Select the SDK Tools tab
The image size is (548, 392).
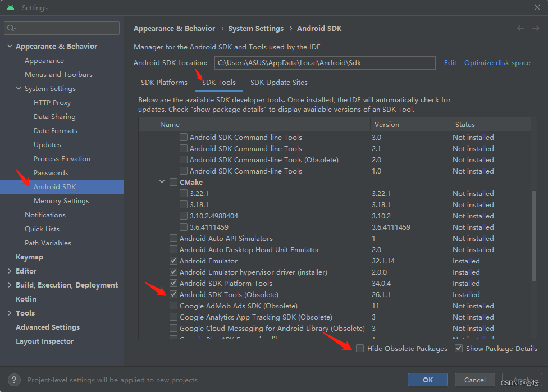pos(219,83)
